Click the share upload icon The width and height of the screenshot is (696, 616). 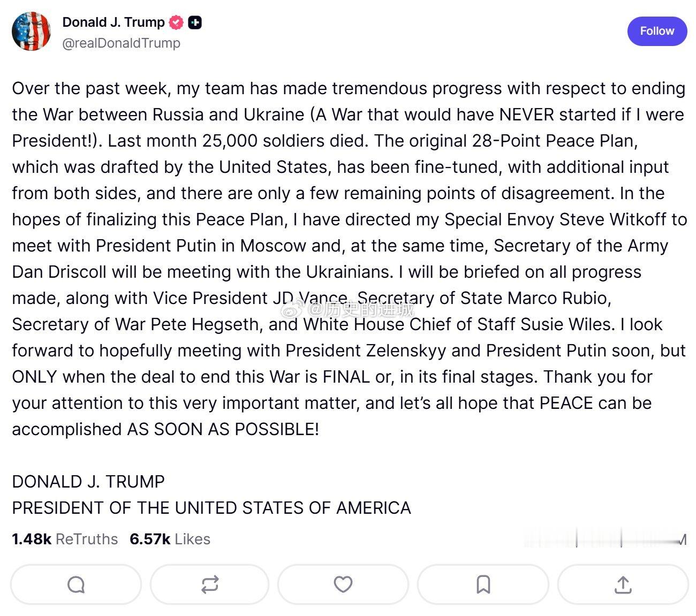(x=623, y=584)
